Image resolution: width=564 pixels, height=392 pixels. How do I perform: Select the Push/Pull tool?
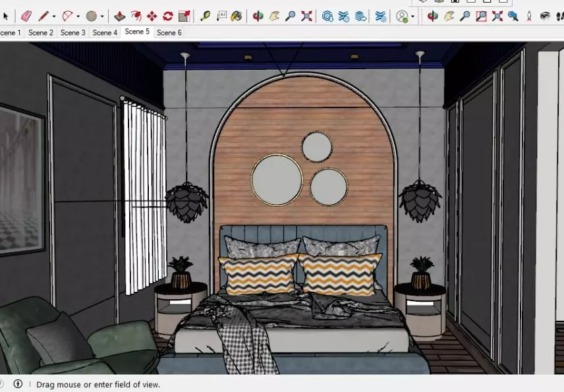pos(119,16)
